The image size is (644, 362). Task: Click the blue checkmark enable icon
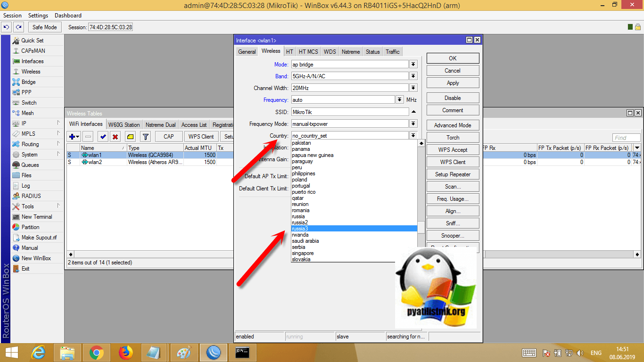pyautogui.click(x=102, y=137)
